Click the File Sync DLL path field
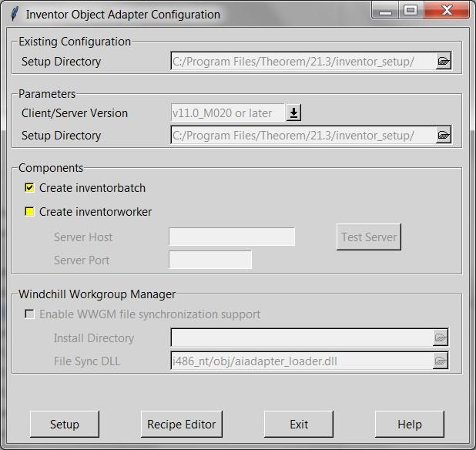The width and height of the screenshot is (476, 450). point(302,361)
